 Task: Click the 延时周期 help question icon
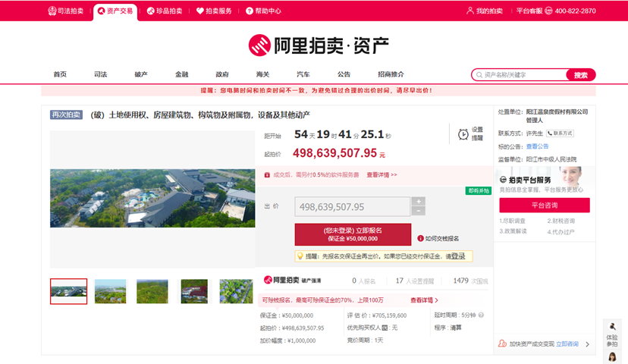pos(481,315)
